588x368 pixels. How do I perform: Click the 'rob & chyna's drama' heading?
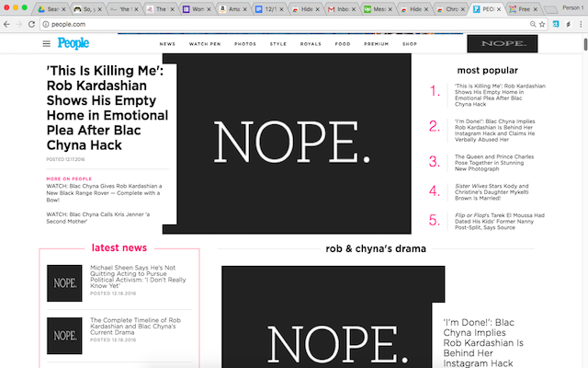click(376, 248)
